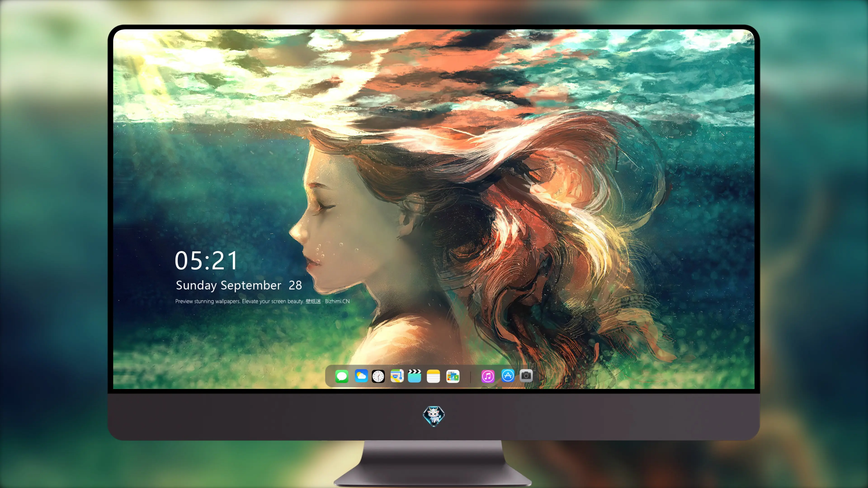868x488 pixels.
Task: Click the Bizhimi.CN text in the tagline
Action: click(x=337, y=301)
